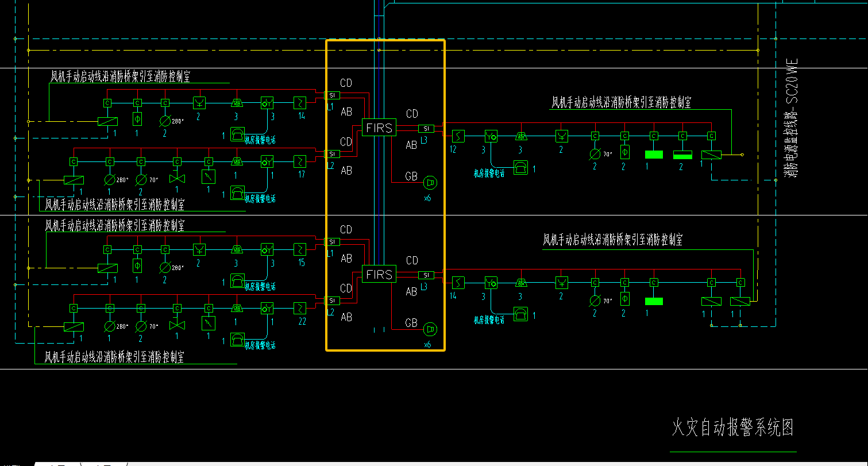The height and width of the screenshot is (466, 868).
Task: Select the 机房报警电话 label on detector 12's loop
Action: pos(489,173)
